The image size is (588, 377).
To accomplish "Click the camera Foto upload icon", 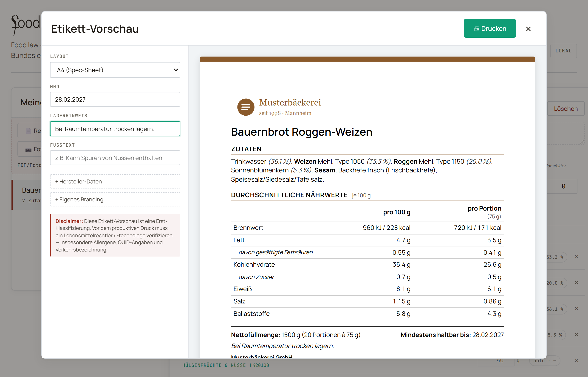I will 28,150.
